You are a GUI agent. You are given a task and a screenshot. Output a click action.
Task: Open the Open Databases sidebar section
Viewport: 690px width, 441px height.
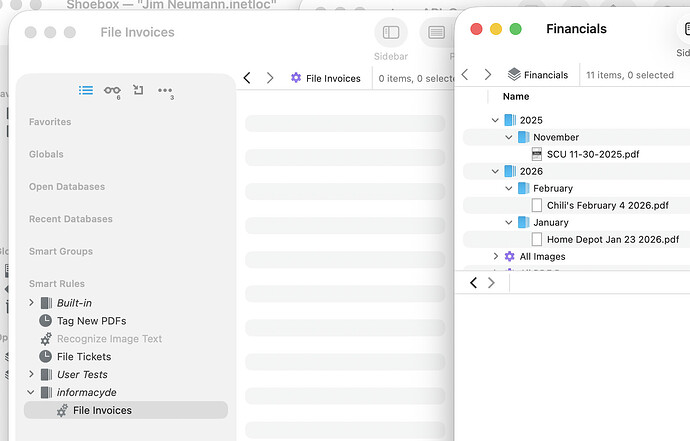click(x=67, y=187)
